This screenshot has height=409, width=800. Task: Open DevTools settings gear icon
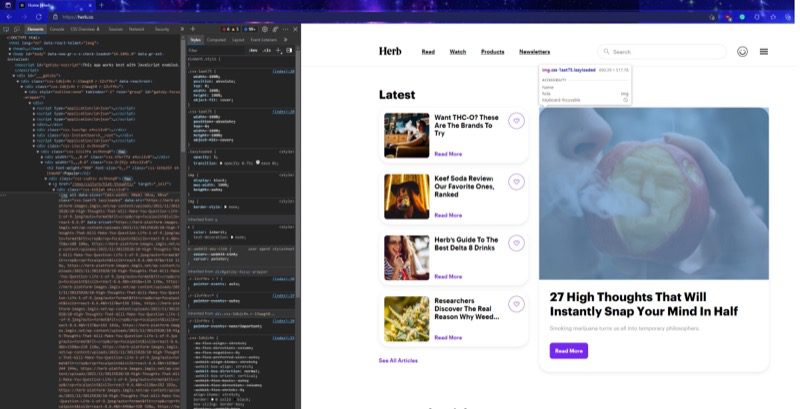(264, 30)
